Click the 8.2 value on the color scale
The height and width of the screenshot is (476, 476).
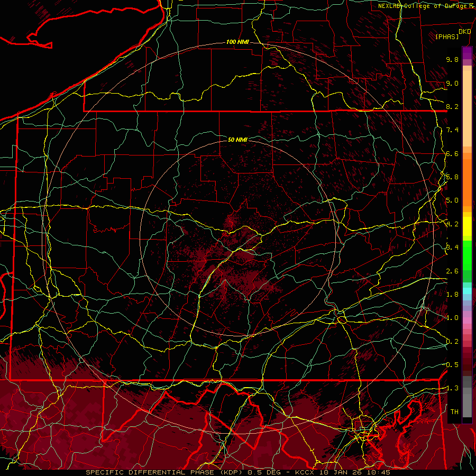pos(452,106)
